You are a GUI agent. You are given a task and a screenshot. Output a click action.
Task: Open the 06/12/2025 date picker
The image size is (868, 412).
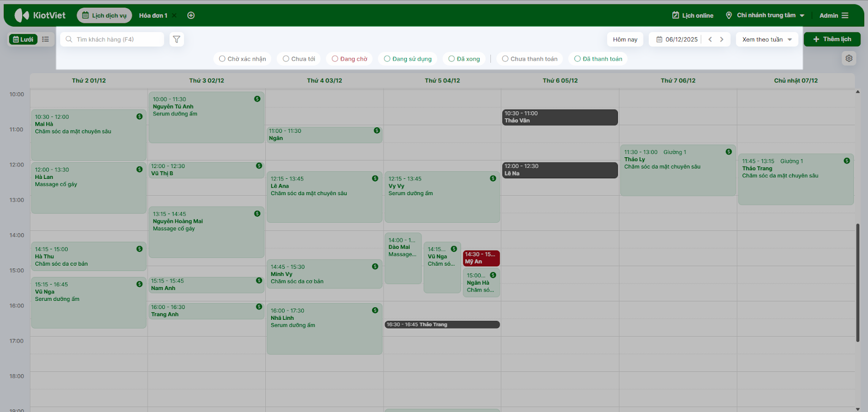[677, 39]
